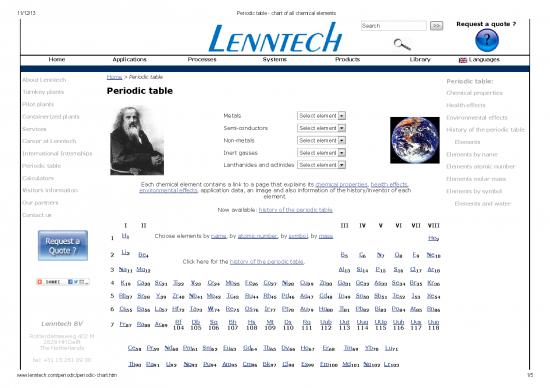
Task: Open Elements molar mass in right sidebar
Action: pyautogui.click(x=476, y=179)
